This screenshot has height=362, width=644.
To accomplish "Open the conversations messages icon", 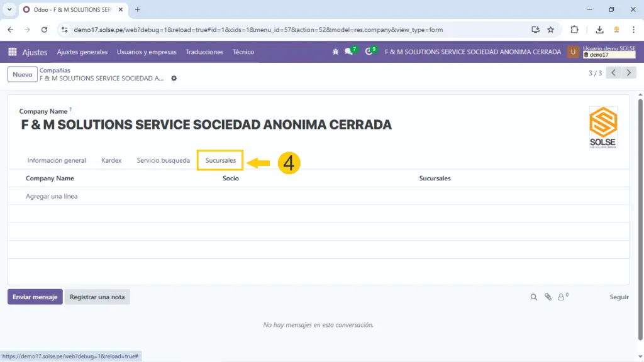I will (x=348, y=52).
